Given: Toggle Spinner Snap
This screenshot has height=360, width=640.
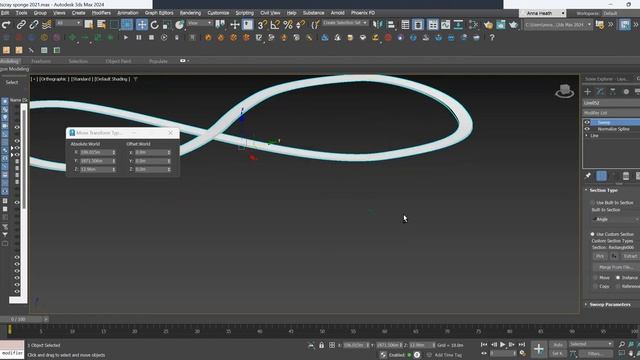Looking at the screenshot, I should pos(300,25).
